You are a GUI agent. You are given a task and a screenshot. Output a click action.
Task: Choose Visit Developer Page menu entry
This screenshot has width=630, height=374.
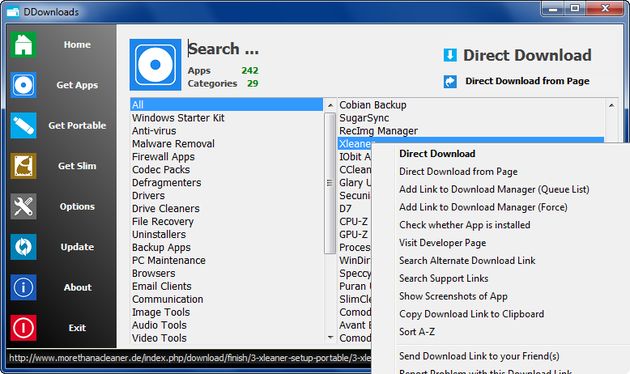(x=442, y=243)
